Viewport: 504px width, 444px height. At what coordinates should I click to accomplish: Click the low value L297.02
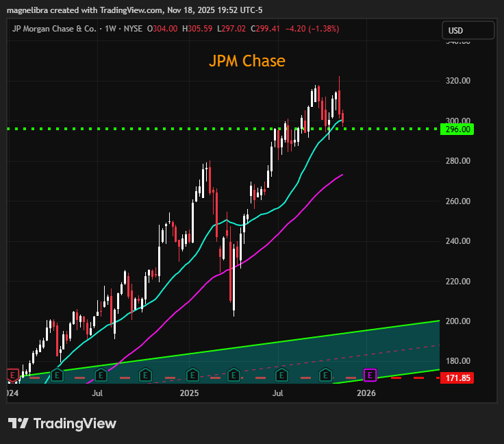point(231,29)
